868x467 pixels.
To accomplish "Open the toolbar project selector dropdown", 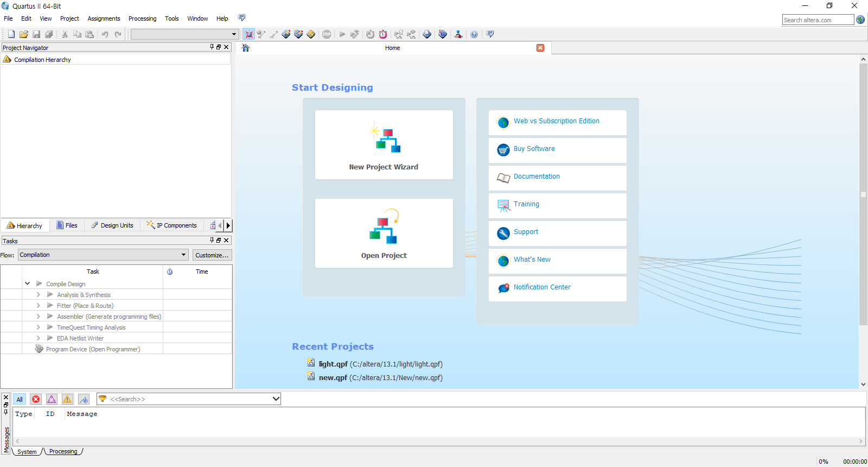I will point(185,34).
